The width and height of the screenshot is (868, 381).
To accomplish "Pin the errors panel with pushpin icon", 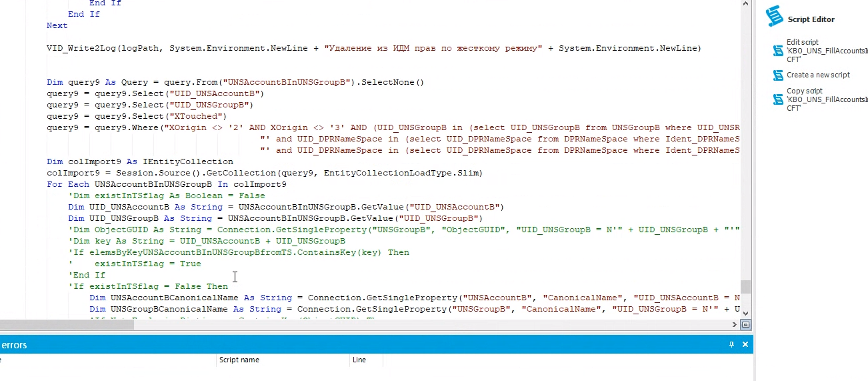I will pos(731,344).
